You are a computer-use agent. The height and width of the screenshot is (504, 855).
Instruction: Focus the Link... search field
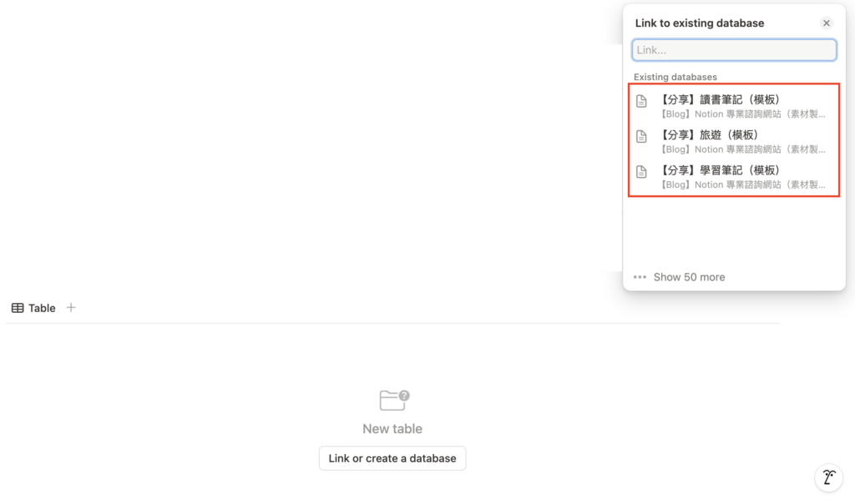point(734,50)
